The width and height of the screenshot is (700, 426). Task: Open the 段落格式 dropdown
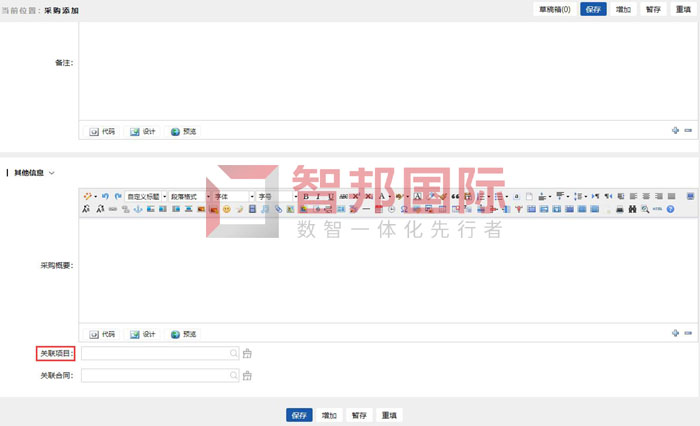tap(190, 196)
